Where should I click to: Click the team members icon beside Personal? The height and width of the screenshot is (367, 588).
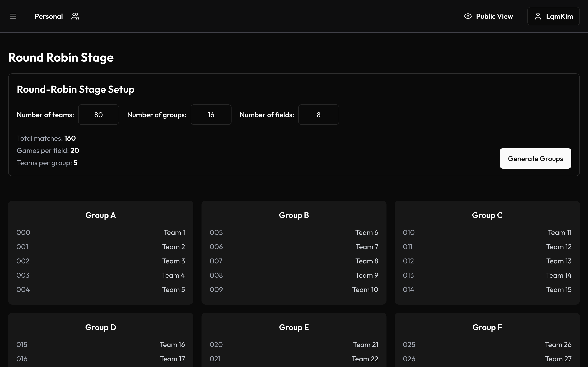click(x=75, y=16)
